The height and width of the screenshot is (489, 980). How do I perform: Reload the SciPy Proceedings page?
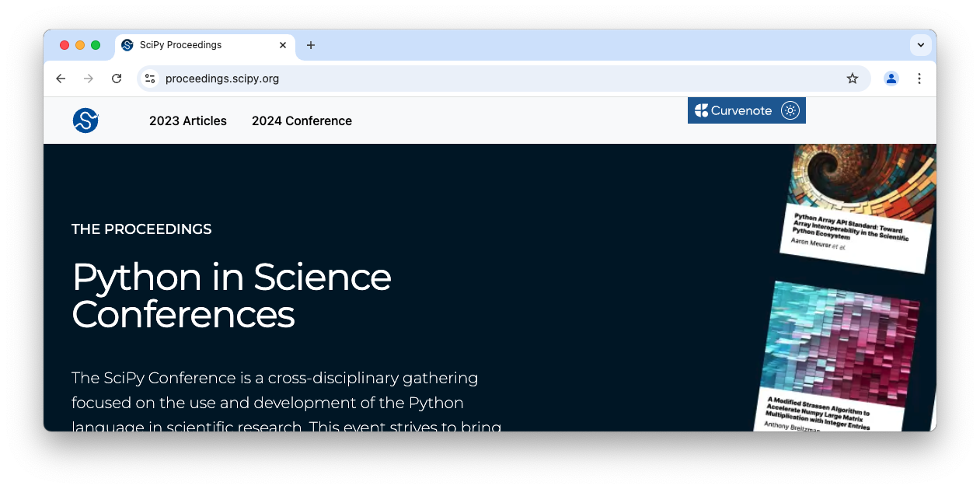pyautogui.click(x=117, y=79)
